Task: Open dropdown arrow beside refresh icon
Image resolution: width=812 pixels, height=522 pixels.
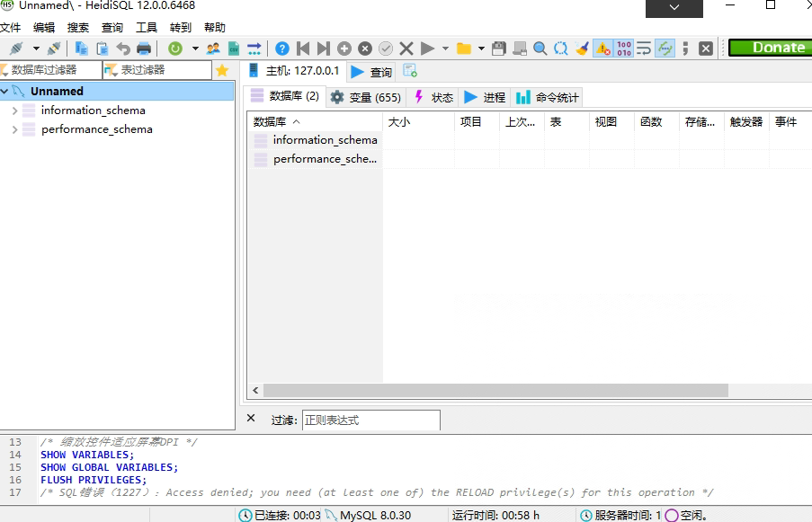Action: (195, 49)
